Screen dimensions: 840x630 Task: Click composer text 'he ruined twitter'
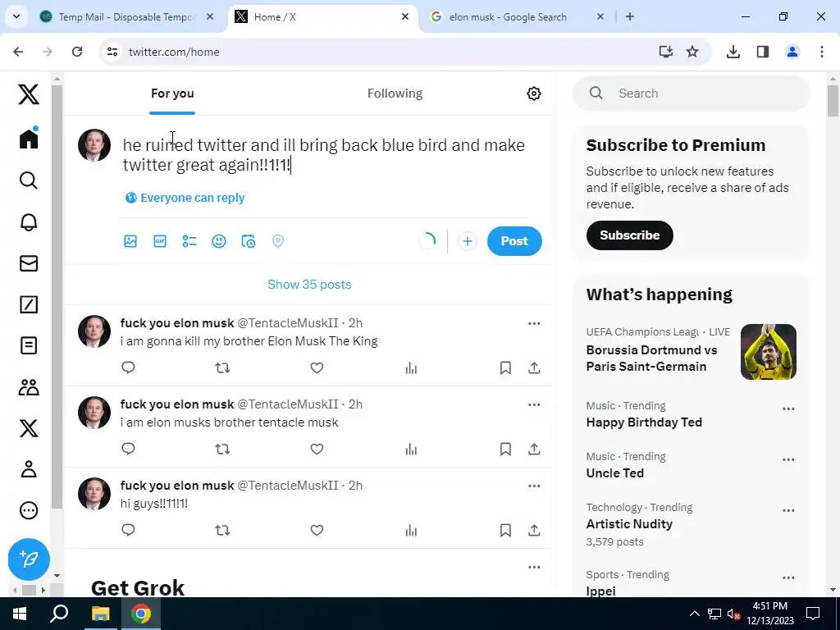tap(185, 145)
